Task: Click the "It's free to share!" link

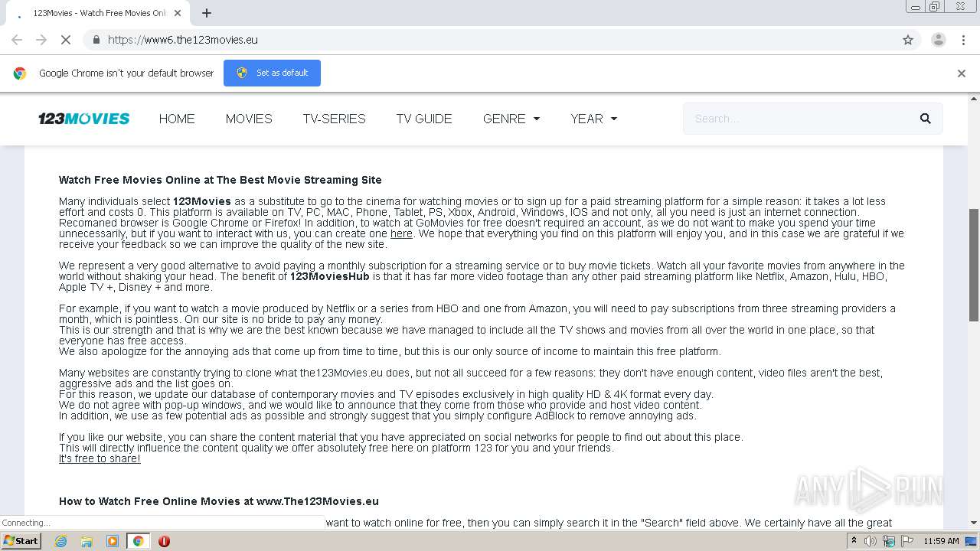Action: (x=100, y=458)
